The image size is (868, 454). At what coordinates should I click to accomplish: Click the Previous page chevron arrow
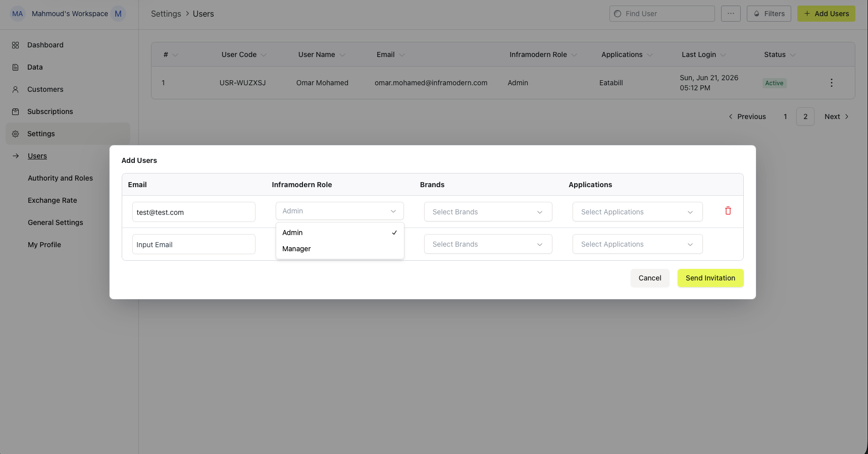(x=731, y=117)
